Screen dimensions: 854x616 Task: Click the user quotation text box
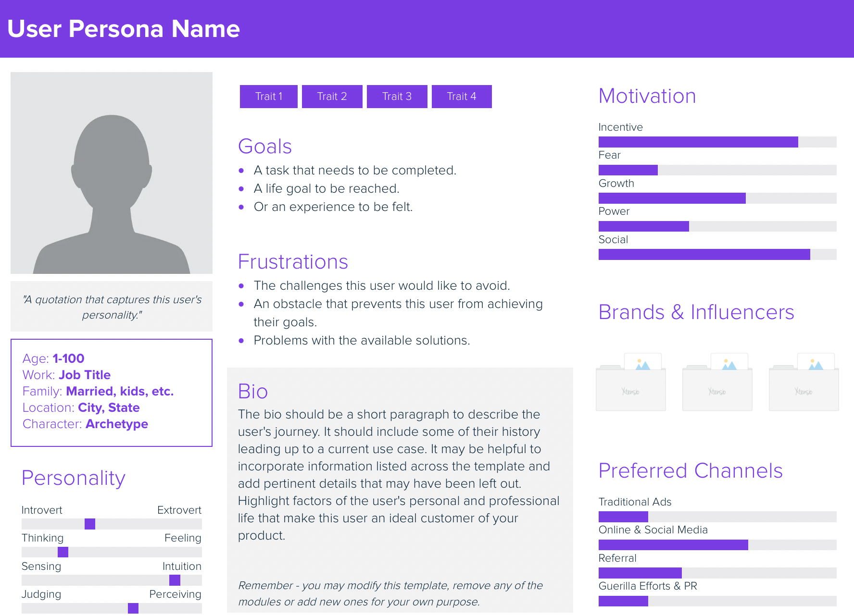coord(112,307)
